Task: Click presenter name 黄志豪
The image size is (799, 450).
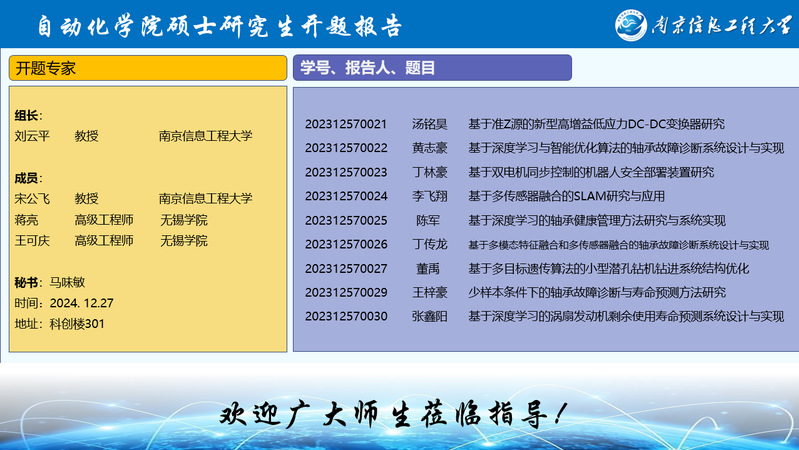Action: (429, 148)
